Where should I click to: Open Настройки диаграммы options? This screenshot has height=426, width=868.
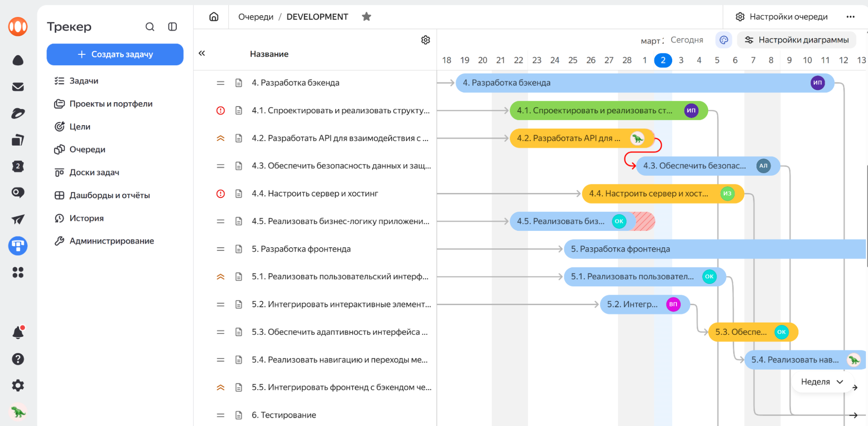tap(797, 40)
